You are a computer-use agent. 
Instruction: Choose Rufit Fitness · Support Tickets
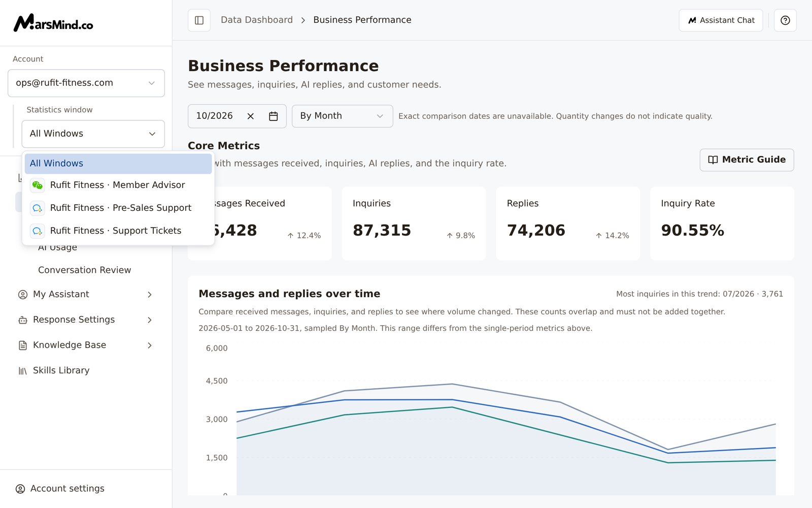pos(118,231)
